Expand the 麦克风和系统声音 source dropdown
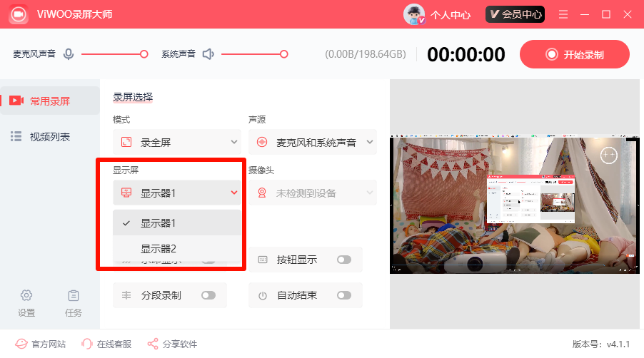Viewport: 644px width, 358px height. (313, 143)
